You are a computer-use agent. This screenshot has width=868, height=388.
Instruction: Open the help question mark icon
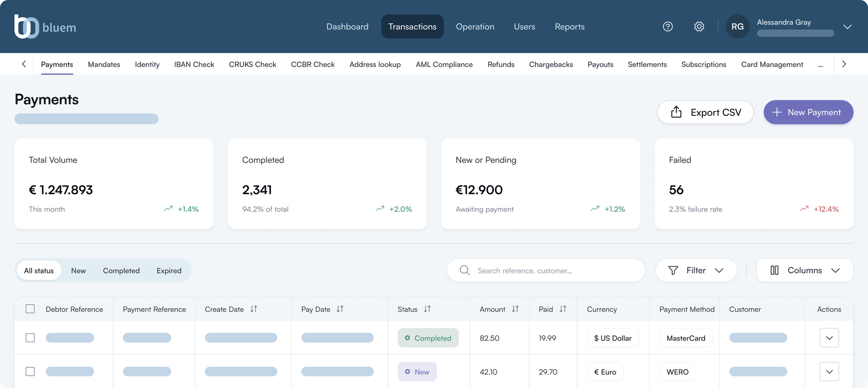coord(668,26)
